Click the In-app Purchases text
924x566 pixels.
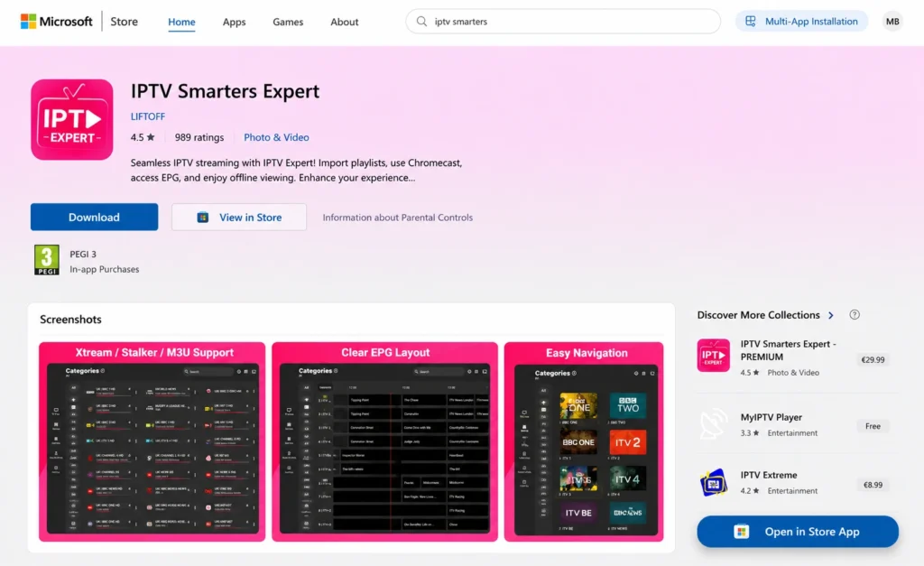(x=105, y=269)
